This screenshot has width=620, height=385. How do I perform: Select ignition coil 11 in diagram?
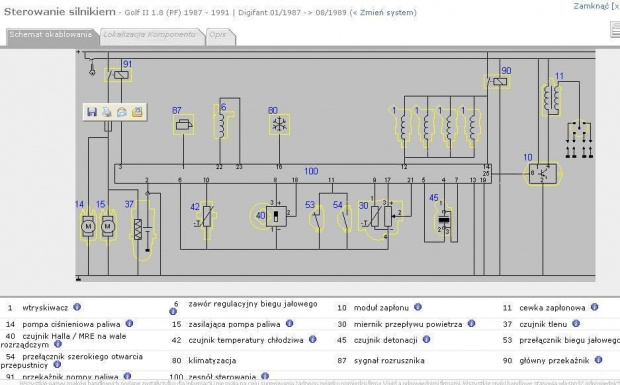[x=551, y=98]
